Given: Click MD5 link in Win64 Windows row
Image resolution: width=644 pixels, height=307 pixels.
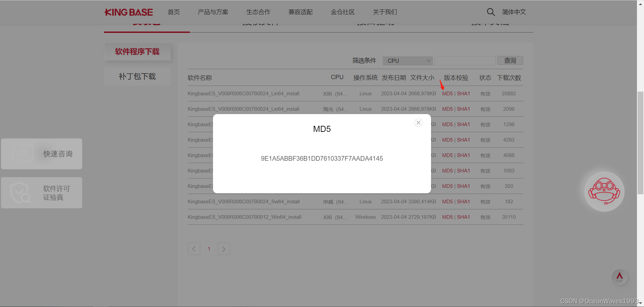Looking at the screenshot, I should tap(447, 217).
